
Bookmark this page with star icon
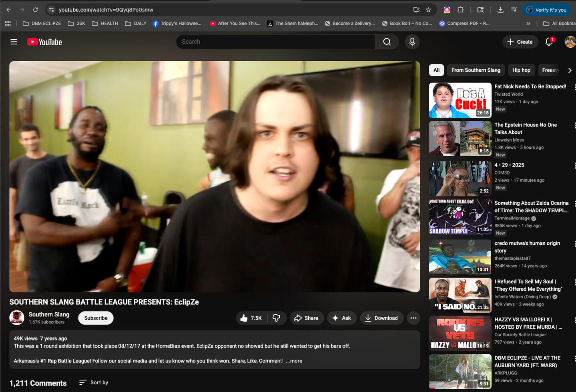(428, 10)
